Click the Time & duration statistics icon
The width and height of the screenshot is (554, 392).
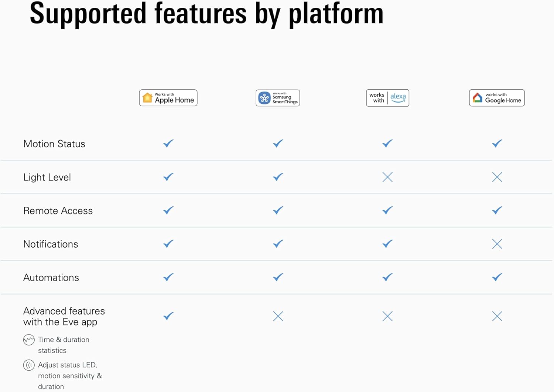pyautogui.click(x=29, y=340)
